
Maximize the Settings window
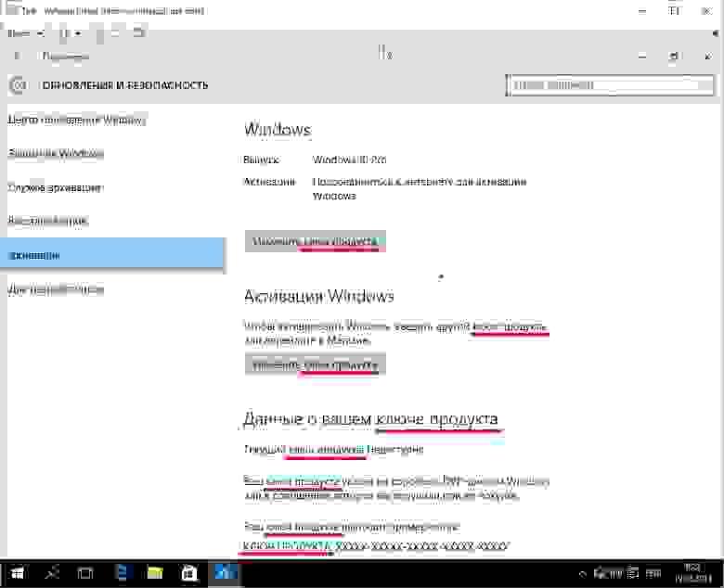click(674, 57)
